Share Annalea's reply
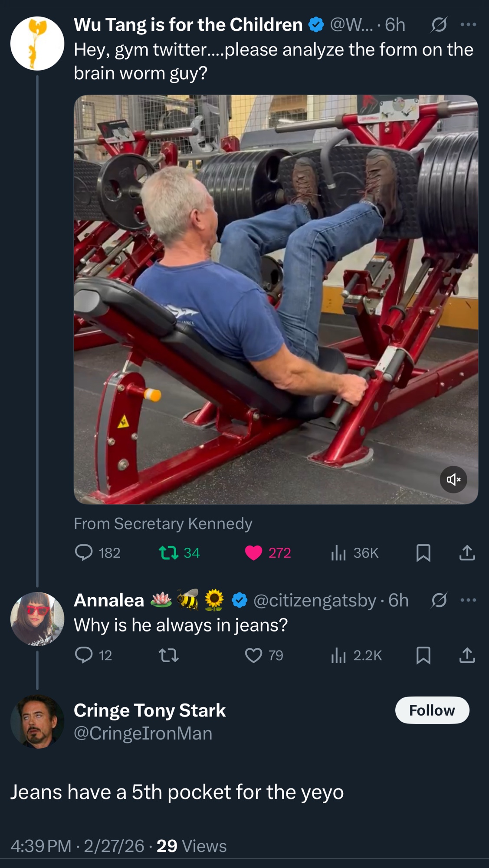 (467, 655)
